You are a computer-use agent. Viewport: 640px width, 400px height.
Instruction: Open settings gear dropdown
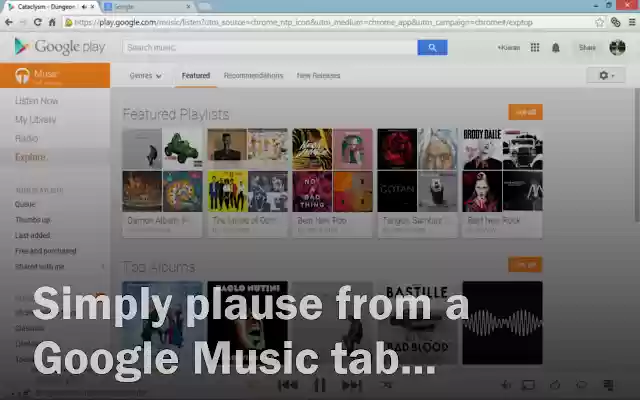click(x=606, y=76)
